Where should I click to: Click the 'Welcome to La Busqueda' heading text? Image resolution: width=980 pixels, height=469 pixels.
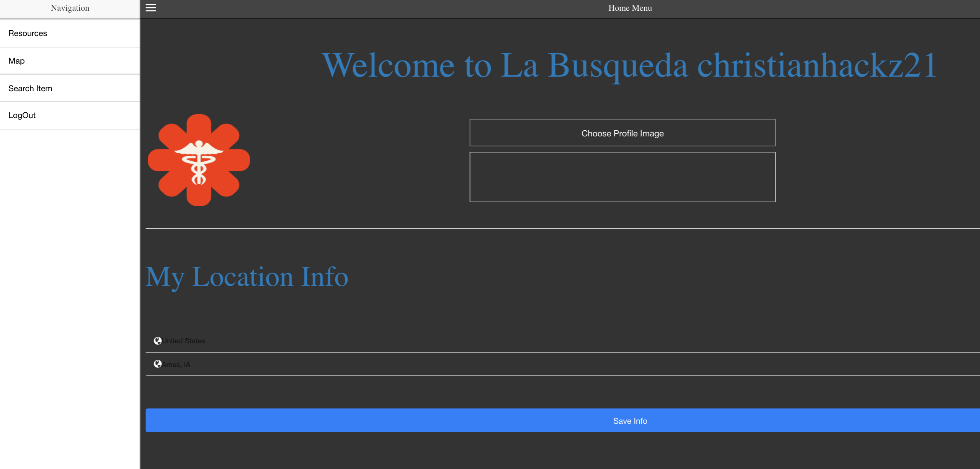pyautogui.click(x=505, y=66)
